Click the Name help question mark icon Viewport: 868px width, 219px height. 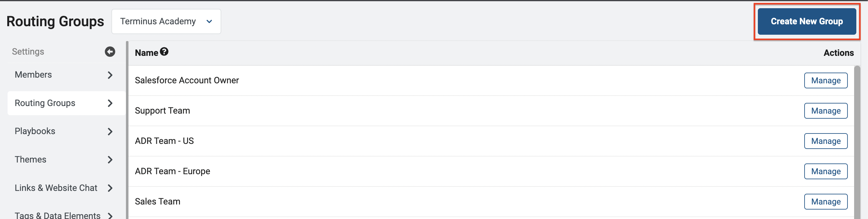(164, 51)
